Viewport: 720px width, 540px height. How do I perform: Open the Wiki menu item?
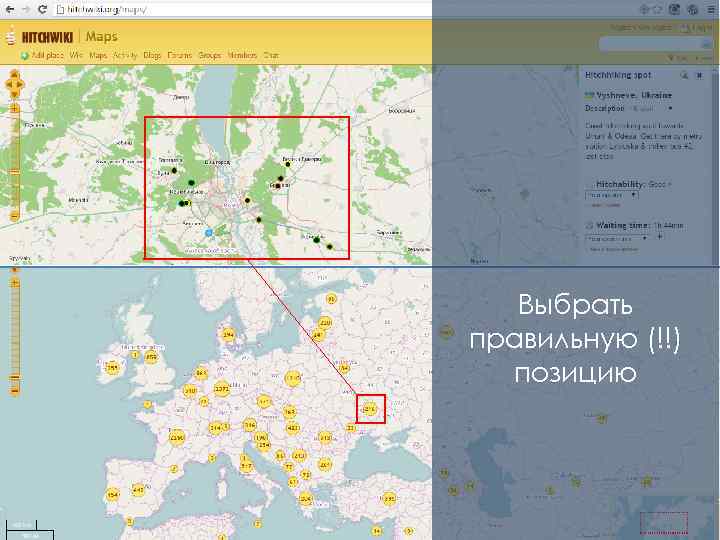click(x=76, y=55)
